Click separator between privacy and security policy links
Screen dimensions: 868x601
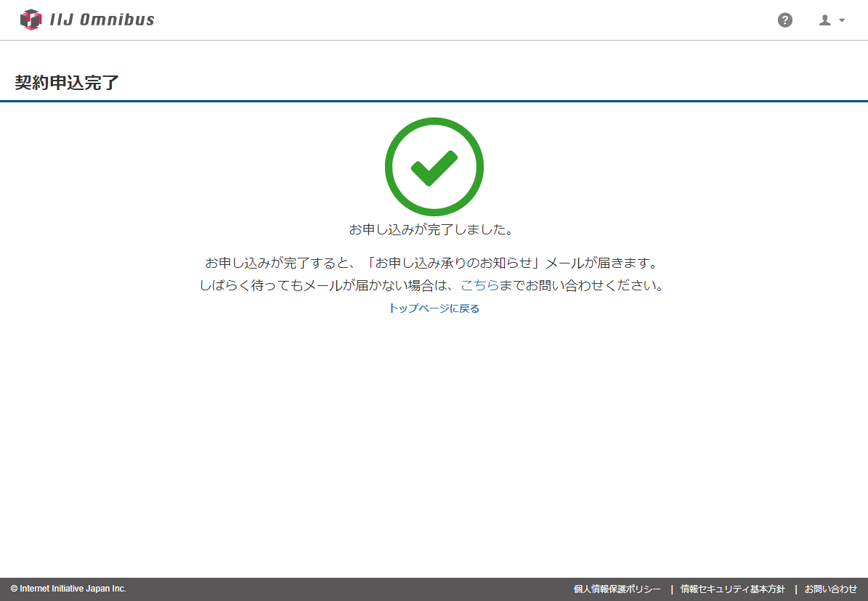(671, 589)
